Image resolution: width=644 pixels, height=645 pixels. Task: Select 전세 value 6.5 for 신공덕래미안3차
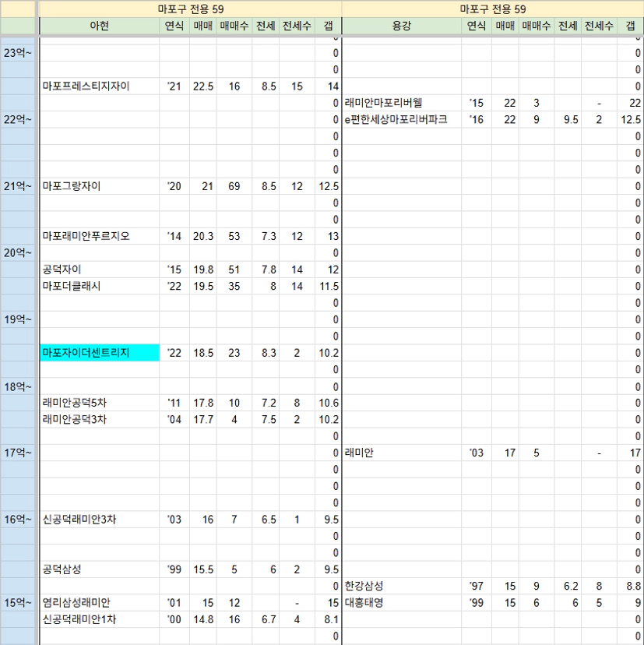coord(266,520)
